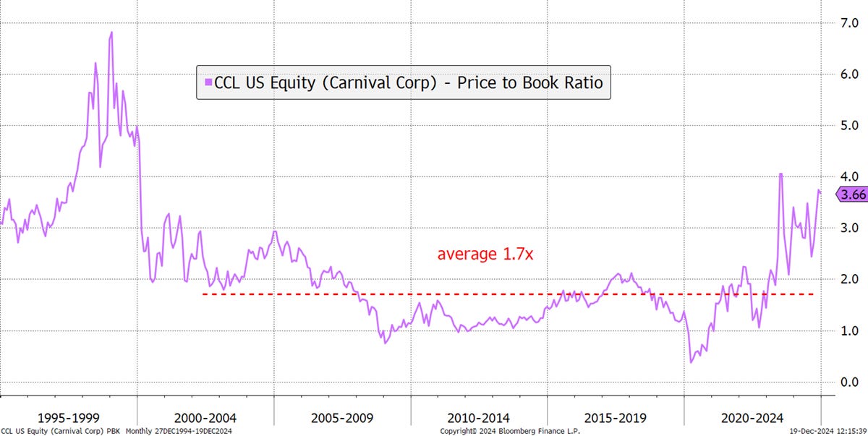Image resolution: width=868 pixels, height=436 pixels.
Task: Select the 2010-2014 x-axis label
Action: (x=478, y=418)
